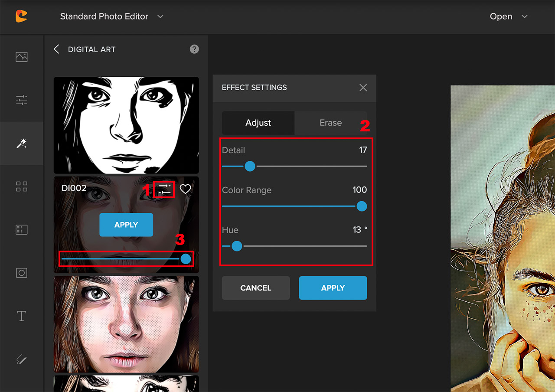Open the Overlays grid icon in sidebar
This screenshot has width=555, height=392.
tap(21, 186)
